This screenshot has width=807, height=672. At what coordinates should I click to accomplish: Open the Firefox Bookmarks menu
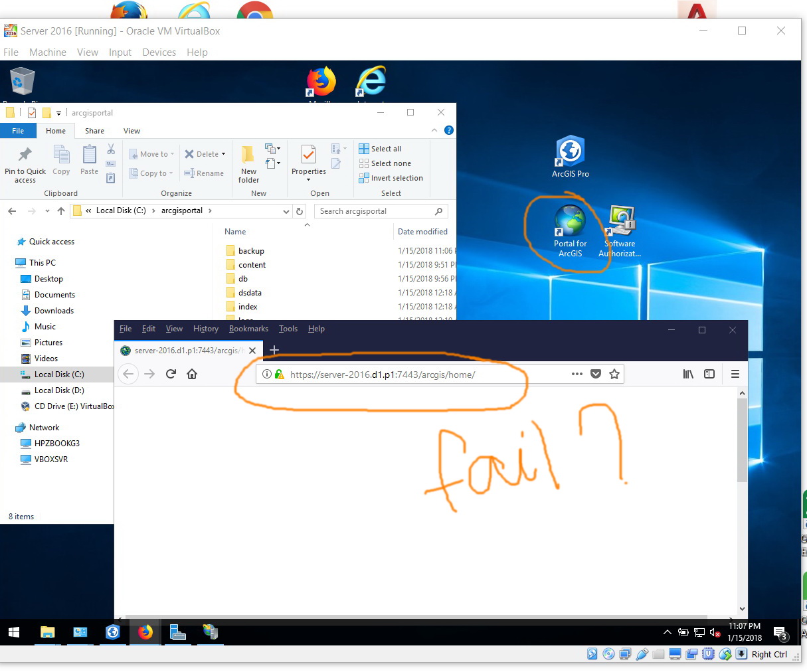click(x=248, y=329)
